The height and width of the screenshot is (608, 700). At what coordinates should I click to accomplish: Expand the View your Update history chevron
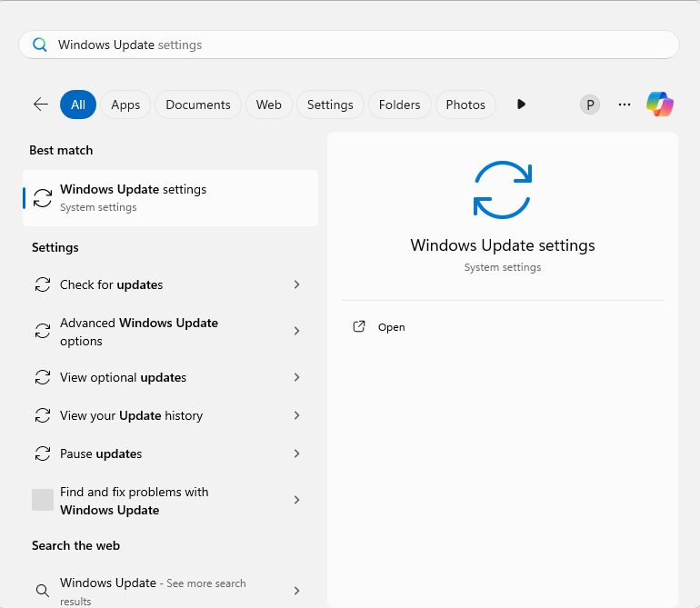[296, 415]
